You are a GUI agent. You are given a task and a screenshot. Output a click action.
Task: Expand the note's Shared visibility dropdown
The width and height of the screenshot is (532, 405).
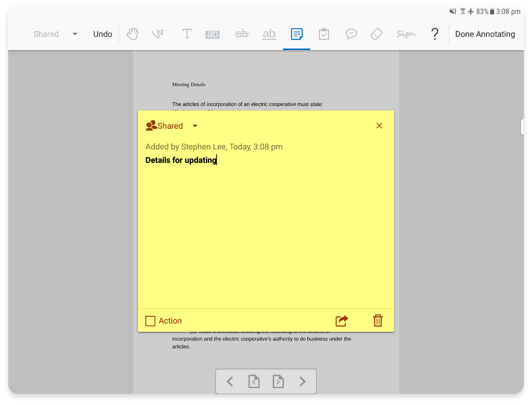[195, 126]
